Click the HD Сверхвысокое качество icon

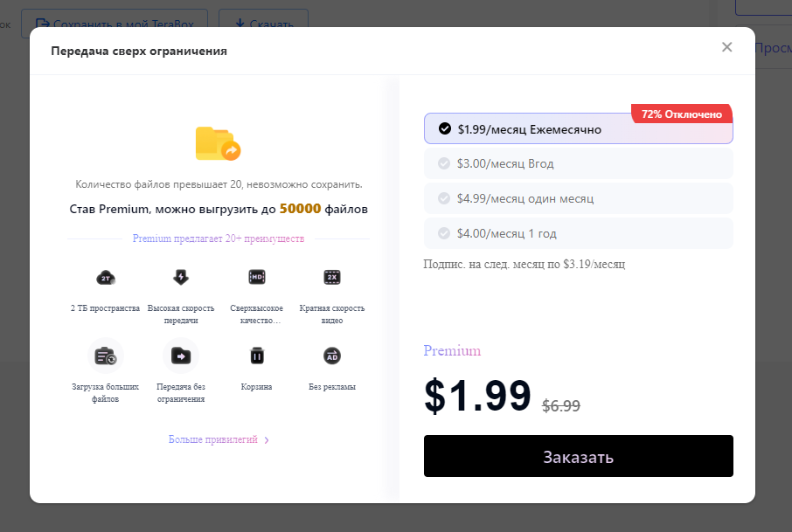coord(257,277)
